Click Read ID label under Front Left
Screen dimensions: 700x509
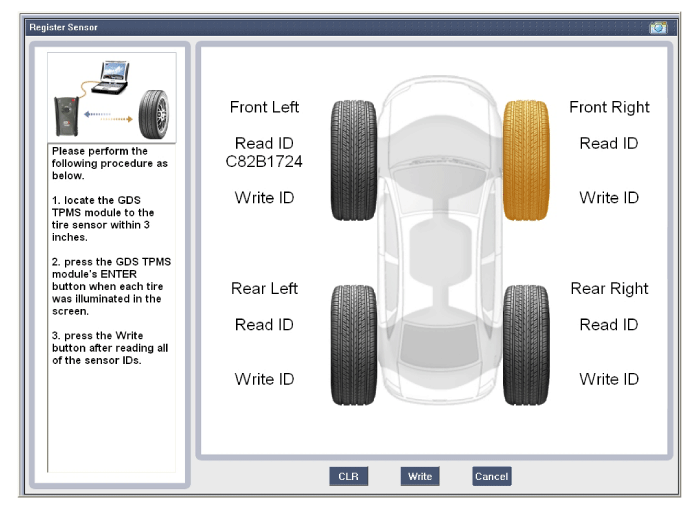pos(264,143)
